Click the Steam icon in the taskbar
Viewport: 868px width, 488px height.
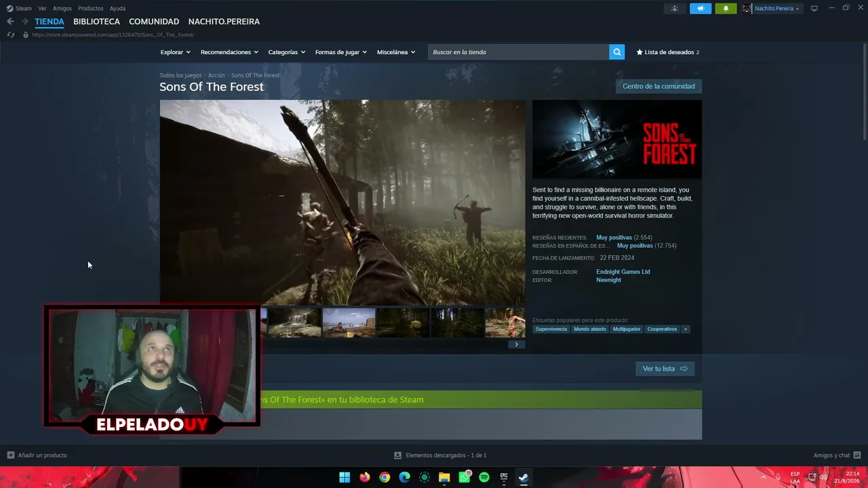pyautogui.click(x=524, y=477)
